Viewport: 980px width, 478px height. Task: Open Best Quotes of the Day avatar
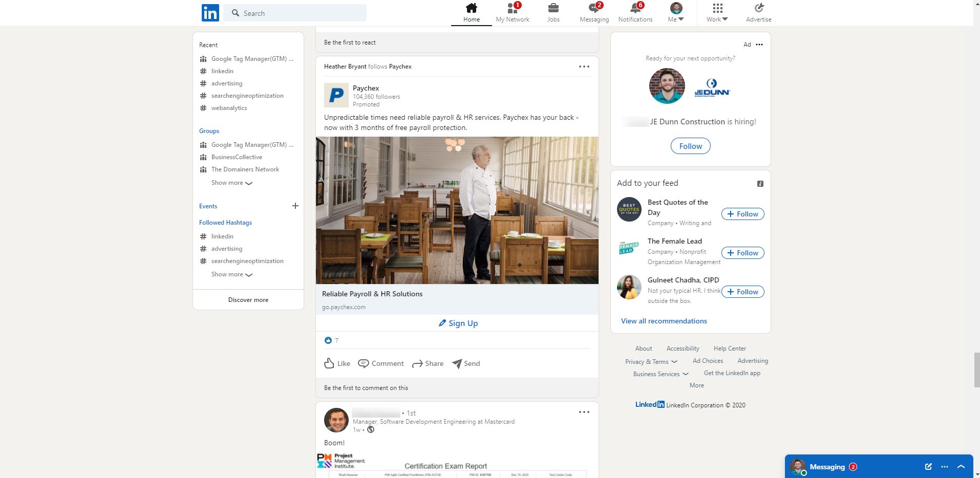629,209
